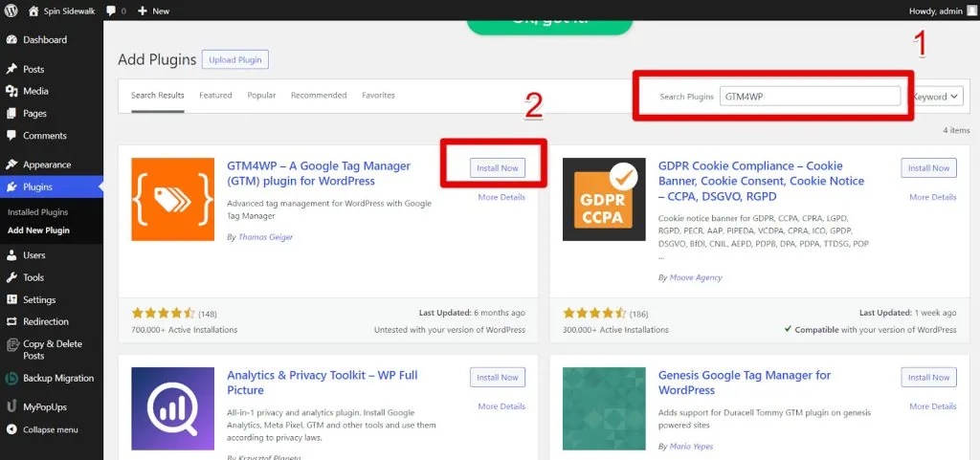The width and height of the screenshot is (980, 460).
Task: Click the Upload Plugin button
Action: pos(235,59)
